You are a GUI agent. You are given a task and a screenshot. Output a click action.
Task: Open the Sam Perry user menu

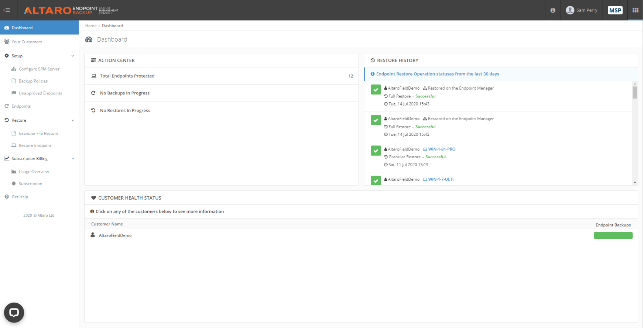[582, 10]
